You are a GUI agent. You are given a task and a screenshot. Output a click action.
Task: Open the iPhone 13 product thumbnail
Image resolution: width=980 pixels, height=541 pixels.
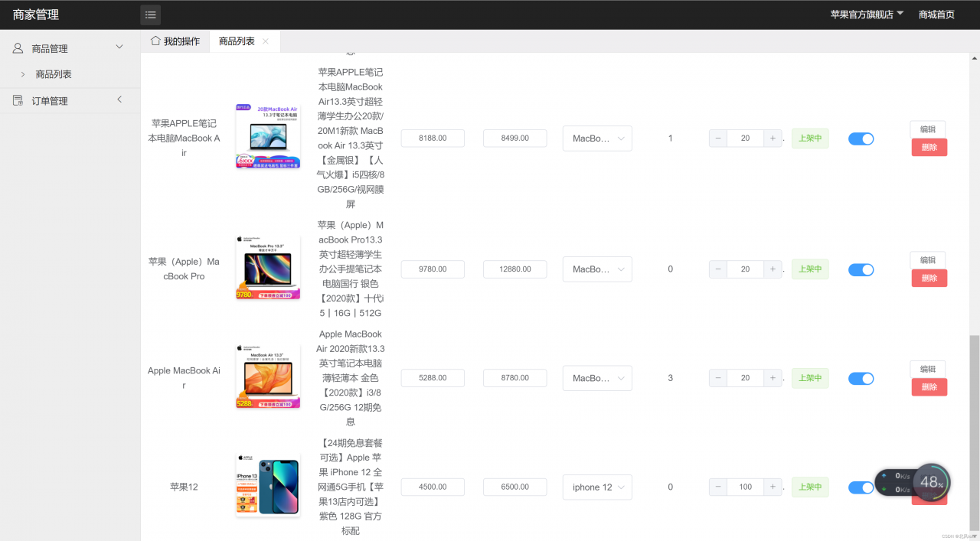click(x=268, y=484)
